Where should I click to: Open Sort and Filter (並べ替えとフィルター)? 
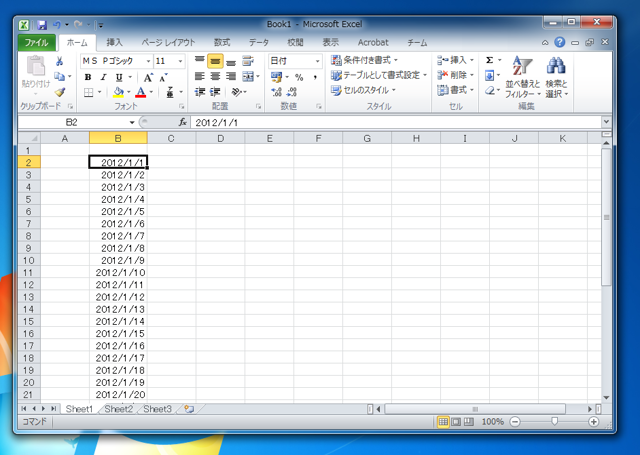[x=522, y=77]
